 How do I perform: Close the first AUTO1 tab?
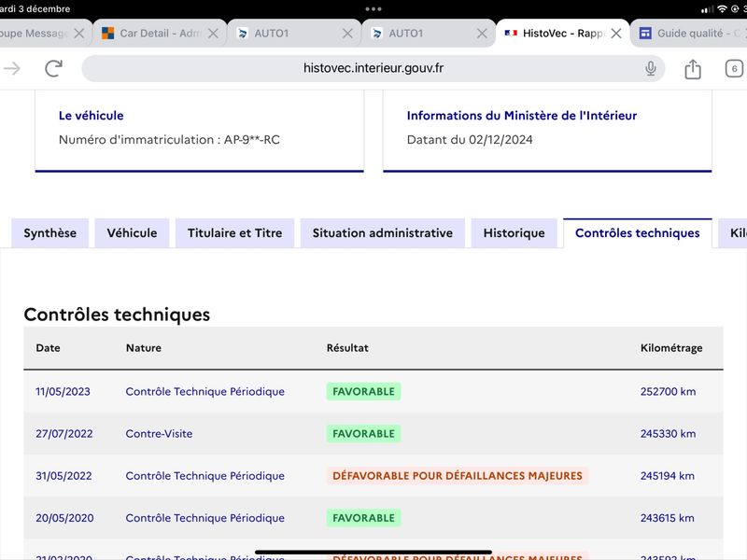coord(347,34)
